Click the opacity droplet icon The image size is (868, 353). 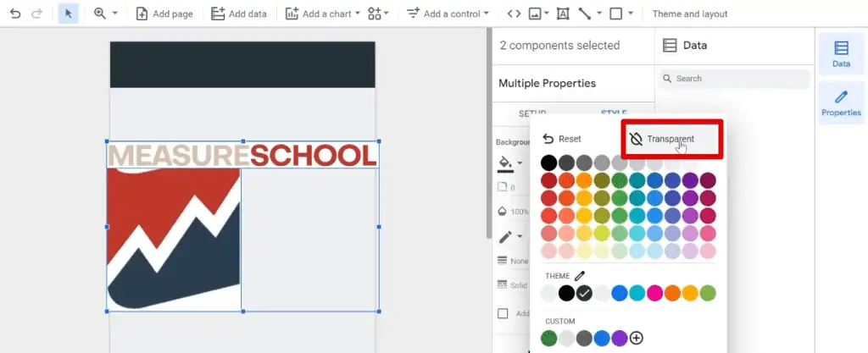click(502, 211)
